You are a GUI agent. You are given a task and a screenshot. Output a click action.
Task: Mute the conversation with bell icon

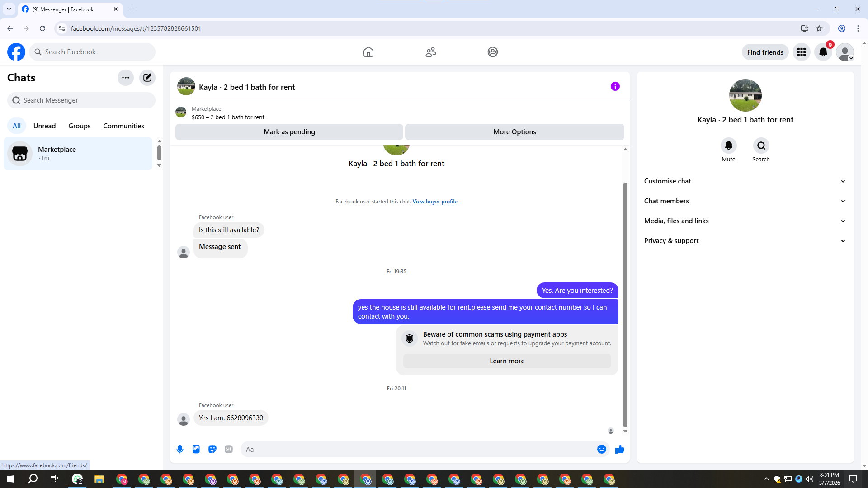[x=728, y=145]
